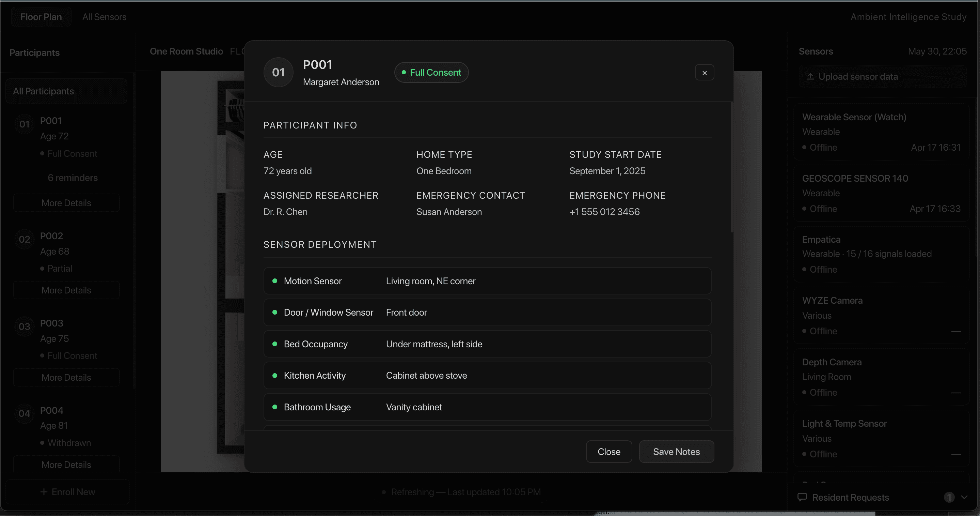Click the Resident Requests chat icon
The height and width of the screenshot is (516, 980).
click(x=802, y=497)
